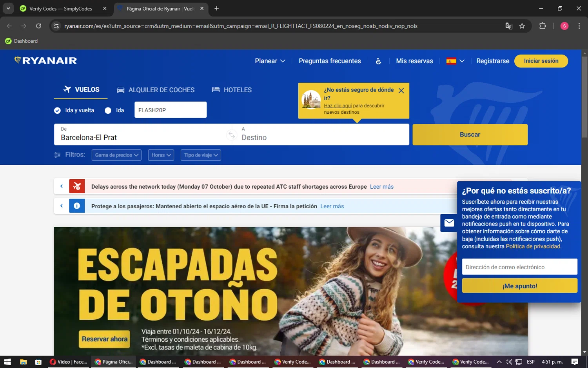Click the taskbar volume icon
Screen dimensions: 588x368
click(x=509, y=362)
